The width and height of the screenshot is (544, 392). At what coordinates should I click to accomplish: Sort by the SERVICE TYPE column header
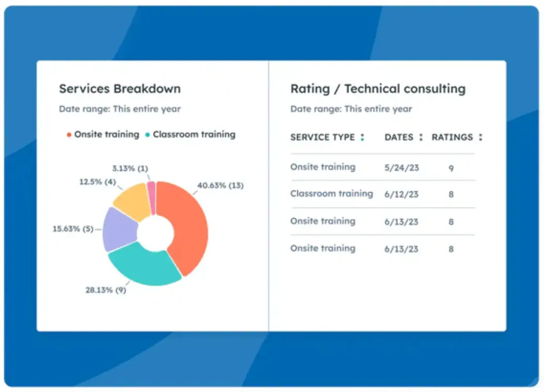click(x=323, y=137)
